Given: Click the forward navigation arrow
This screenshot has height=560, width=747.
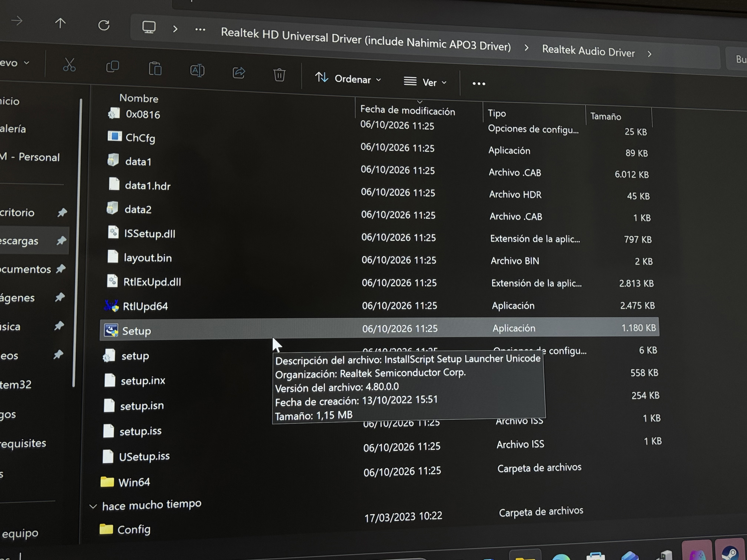Looking at the screenshot, I should pyautogui.click(x=16, y=21).
